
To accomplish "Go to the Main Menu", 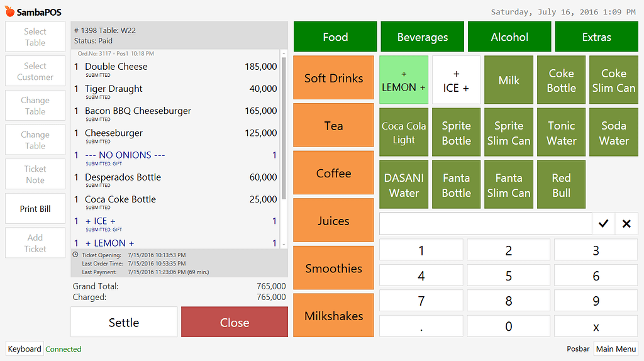I will point(616,348).
